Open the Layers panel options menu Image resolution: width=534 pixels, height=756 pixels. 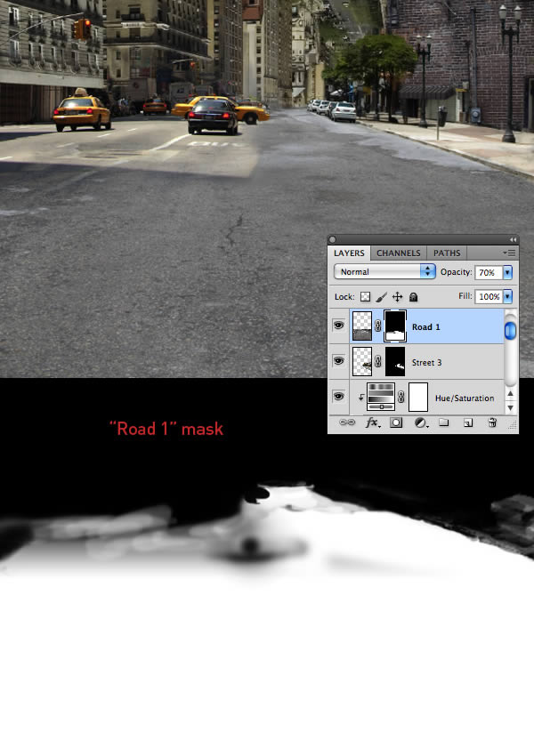[509, 253]
